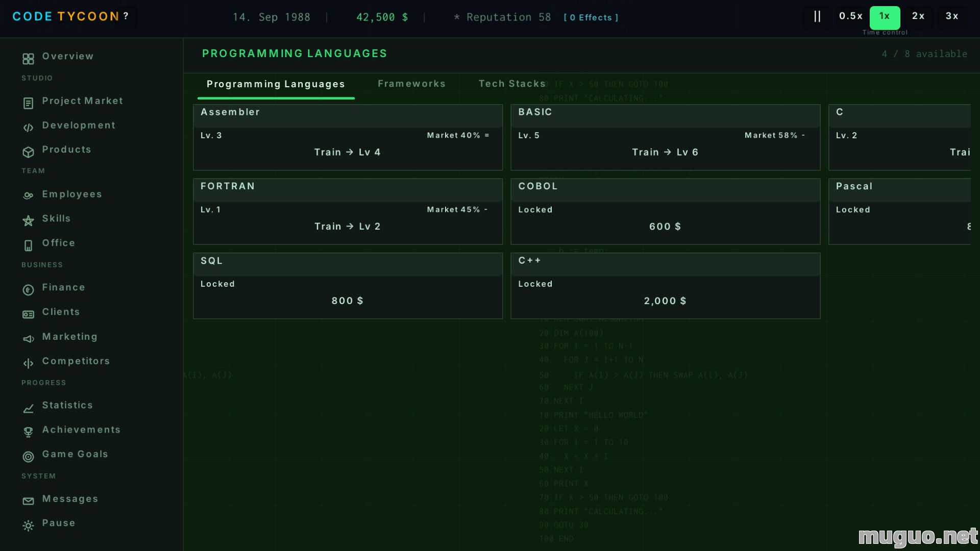Click the '14. Sep 1988' date
The width and height of the screenshot is (980, 551).
point(272,17)
